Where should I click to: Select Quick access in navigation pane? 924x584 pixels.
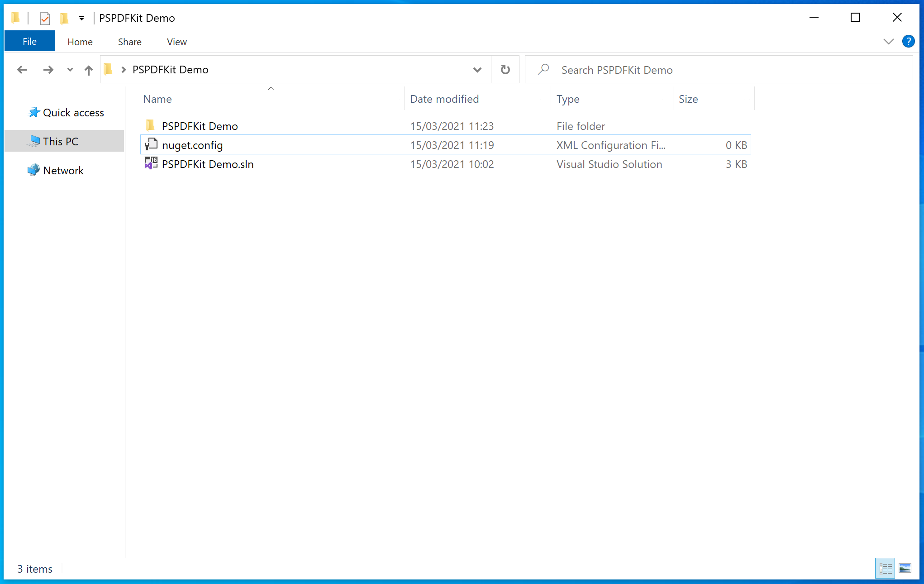[x=73, y=113]
